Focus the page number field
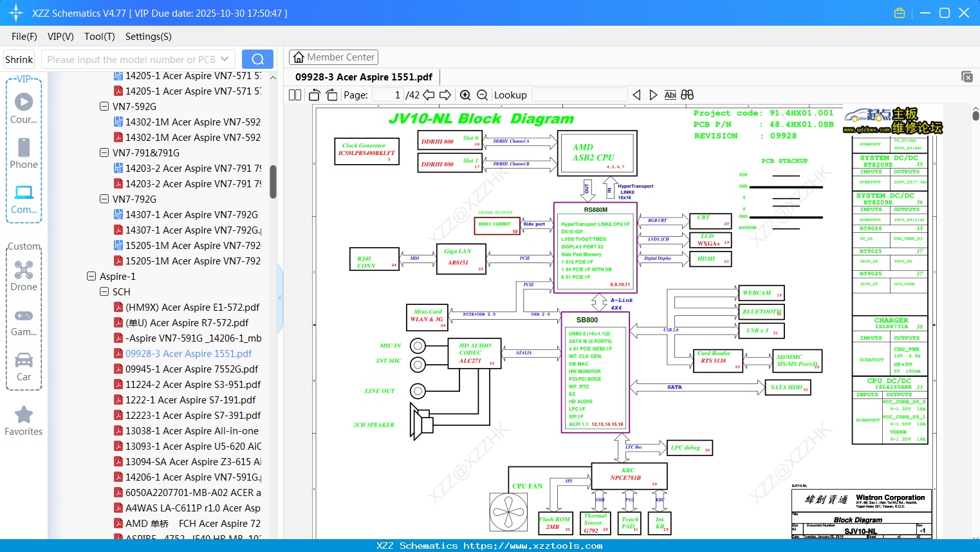Image resolution: width=980 pixels, height=552 pixels. (x=387, y=95)
